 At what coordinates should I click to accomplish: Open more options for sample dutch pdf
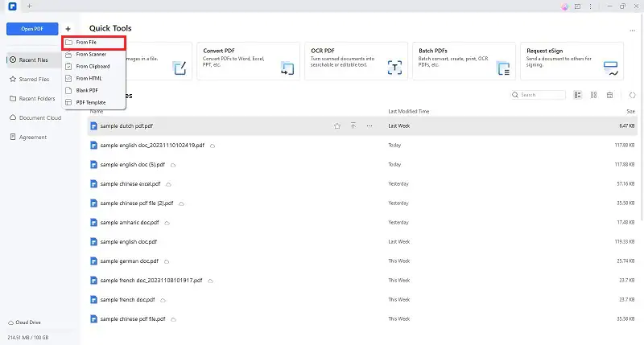tap(369, 126)
